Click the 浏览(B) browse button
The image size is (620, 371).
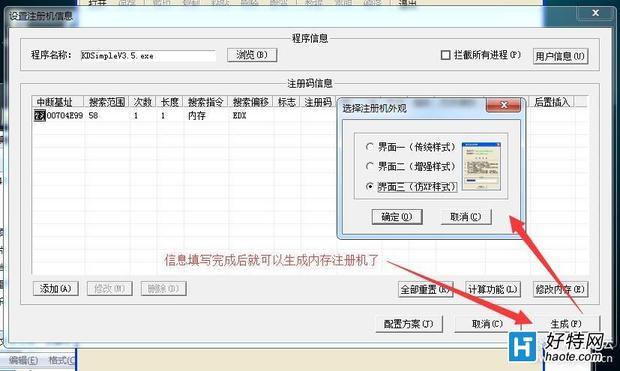252,55
